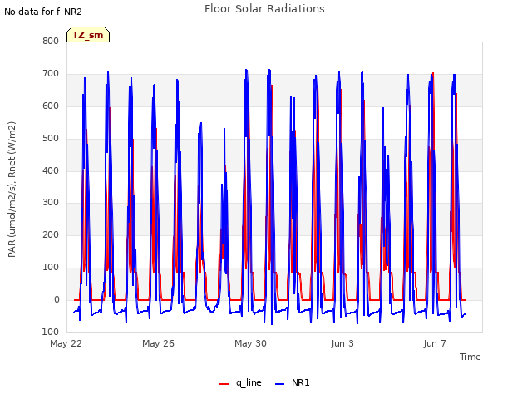Click the Time axis title
Viewport: 532px width, 399px height.
pos(470,357)
